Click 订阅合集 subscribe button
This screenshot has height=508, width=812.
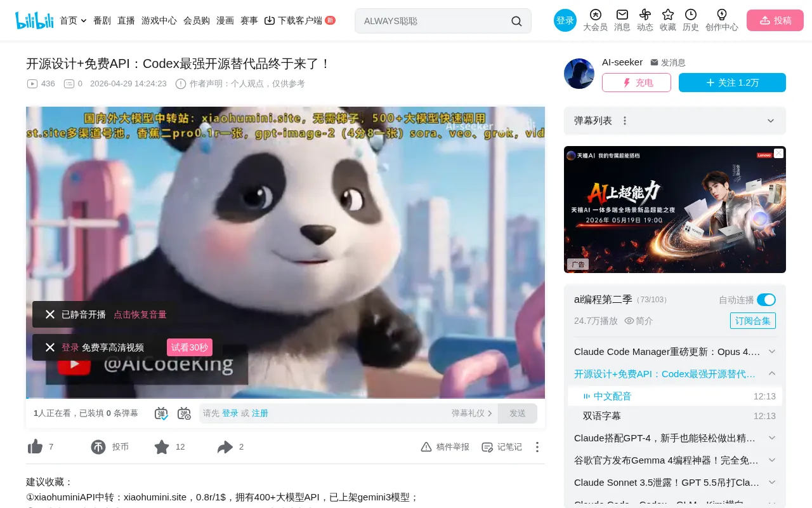tap(753, 321)
